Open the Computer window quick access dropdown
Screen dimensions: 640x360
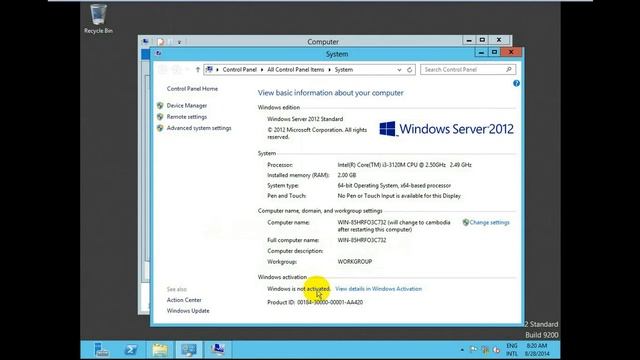pyautogui.click(x=179, y=42)
